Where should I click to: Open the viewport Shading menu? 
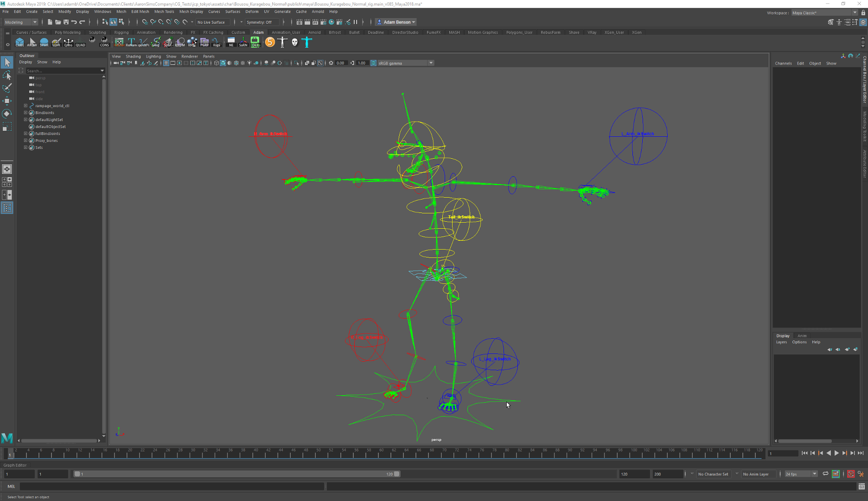(133, 56)
